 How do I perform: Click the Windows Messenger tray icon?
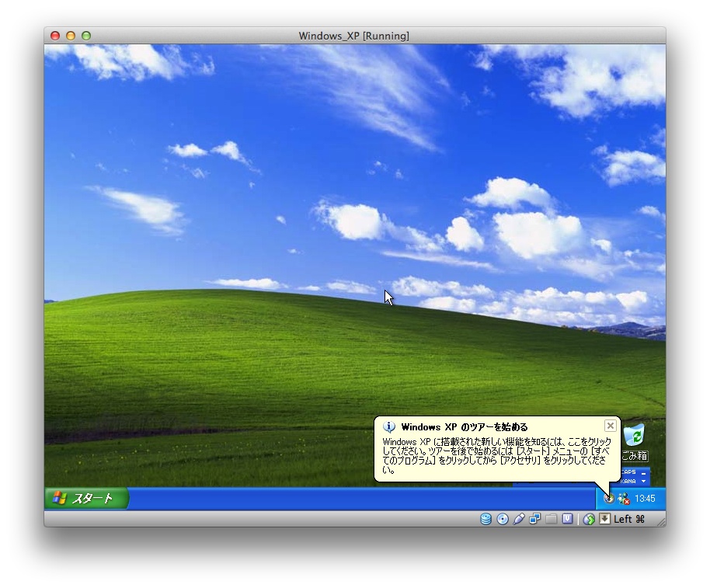point(623,499)
